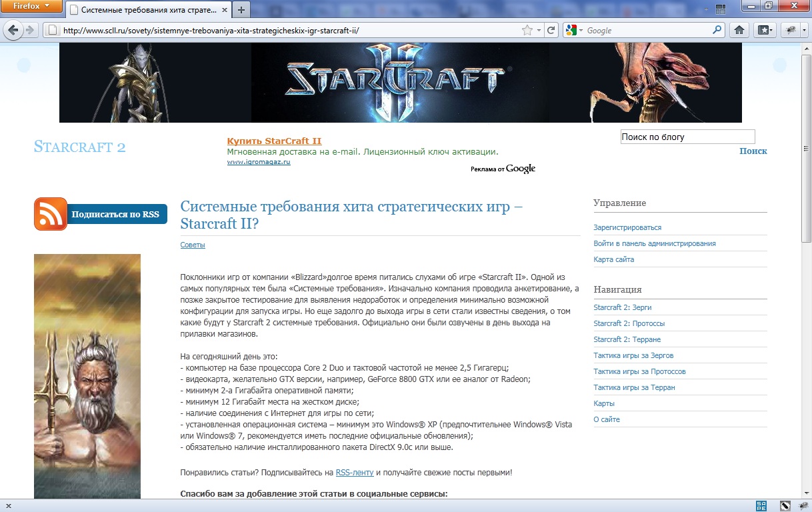Click the Forward navigation arrow
The width and height of the screenshot is (812, 512).
coord(30,30)
